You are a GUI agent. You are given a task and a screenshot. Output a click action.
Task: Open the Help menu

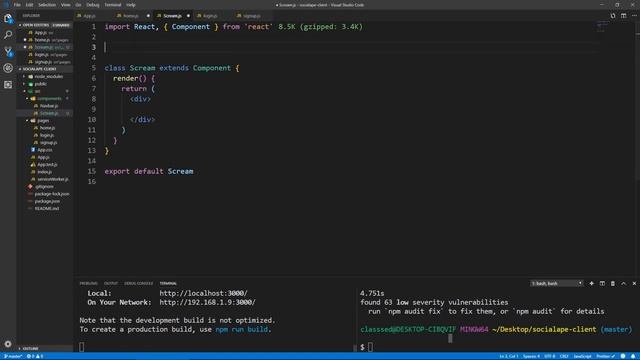tap(131, 5)
